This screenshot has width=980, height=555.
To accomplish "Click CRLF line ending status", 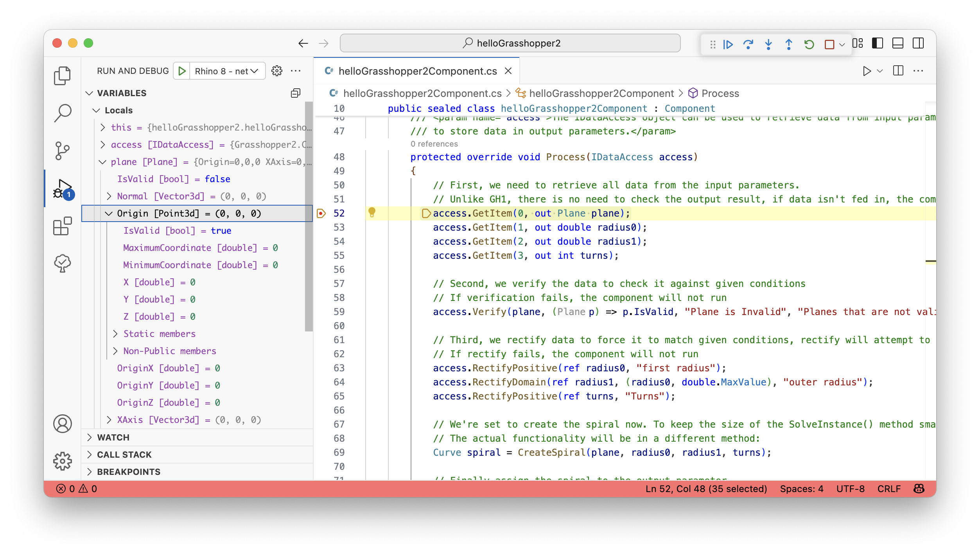I will click(x=889, y=489).
